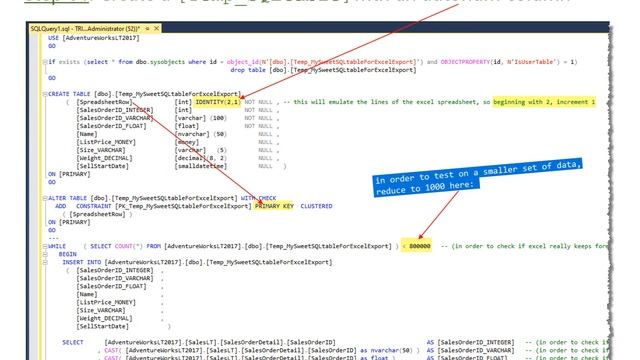Viewport: 640px width, 360px height.
Task: Click the CONSTRAINT keyword
Action: pos(93,206)
